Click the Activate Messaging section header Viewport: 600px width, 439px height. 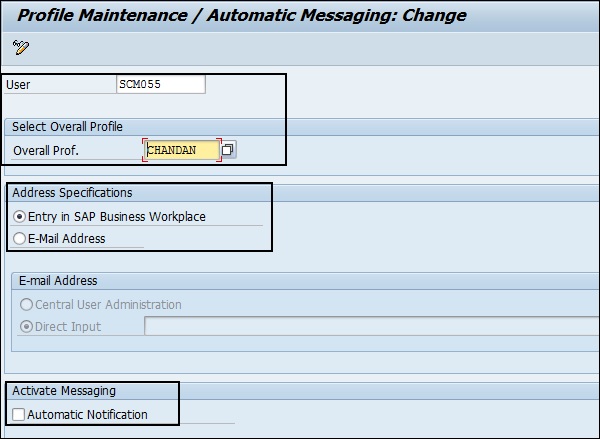(64, 390)
